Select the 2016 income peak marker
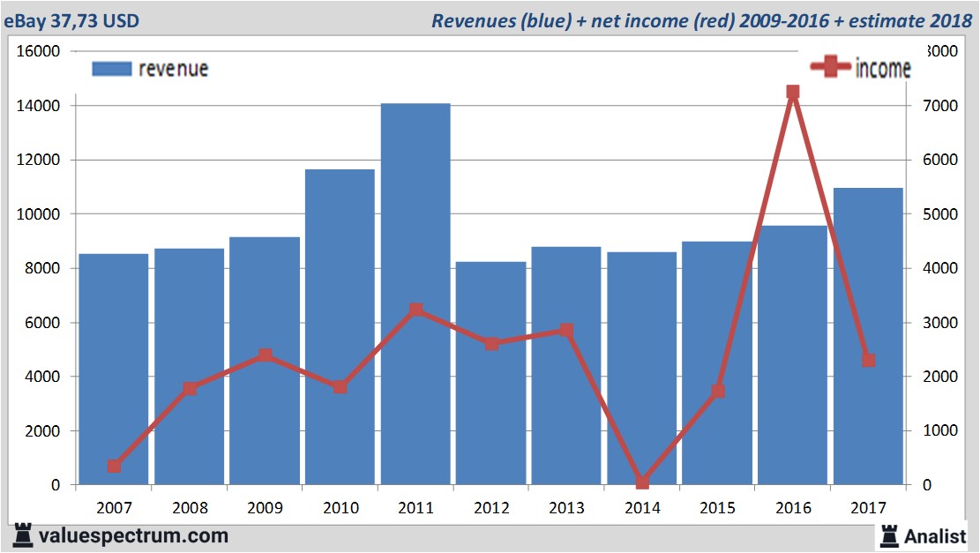The image size is (980, 553). (792, 92)
